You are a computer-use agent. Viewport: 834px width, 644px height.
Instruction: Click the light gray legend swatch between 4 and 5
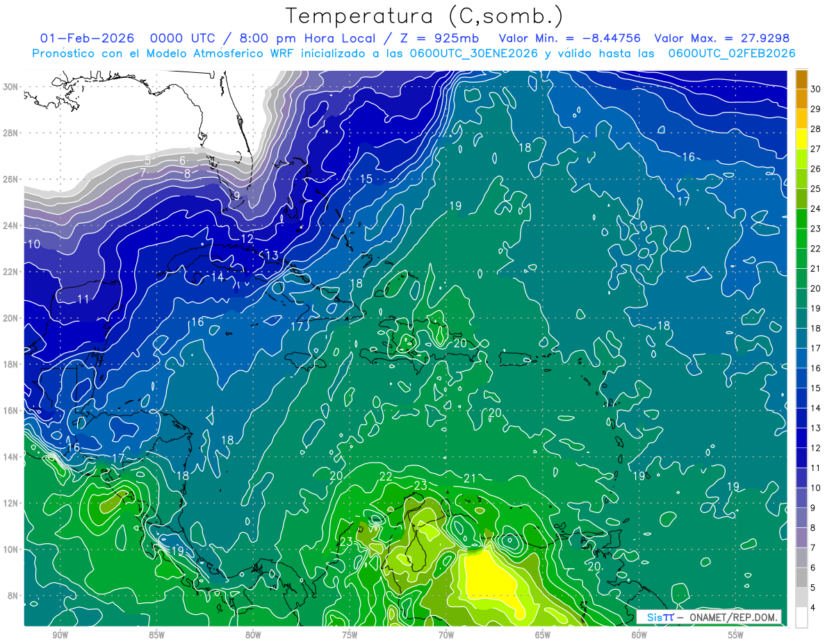pos(801,597)
